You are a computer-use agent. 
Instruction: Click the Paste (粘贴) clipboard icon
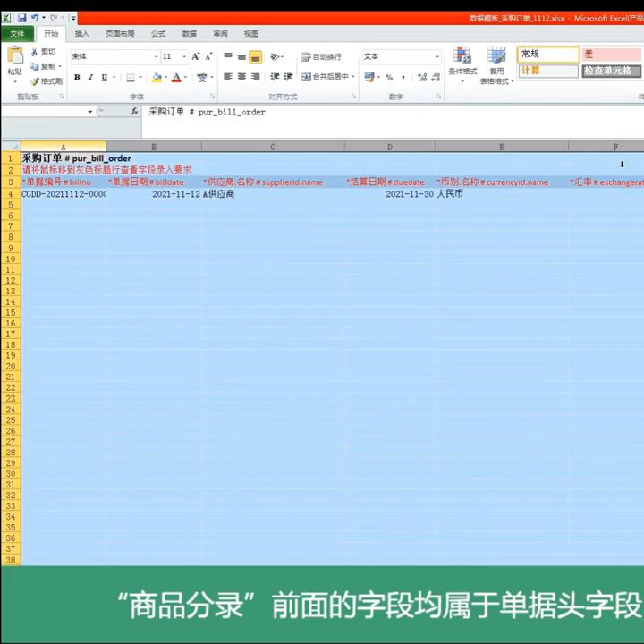tap(15, 55)
